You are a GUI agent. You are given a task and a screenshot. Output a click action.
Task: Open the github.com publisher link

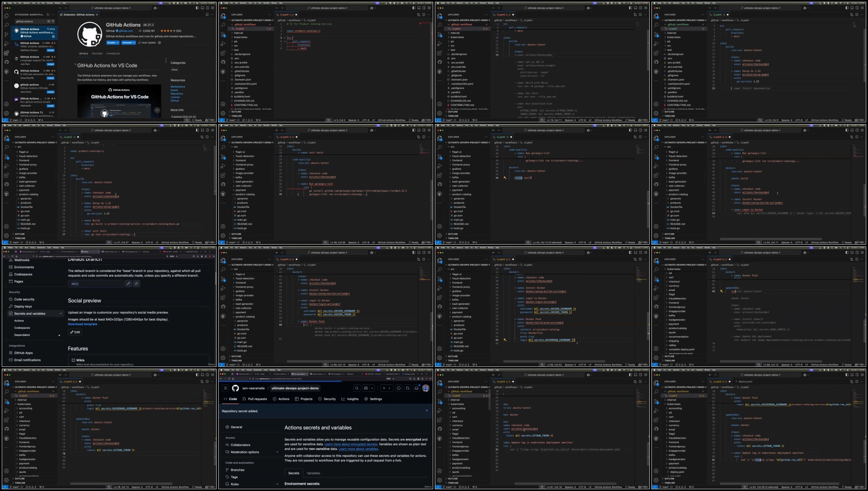click(126, 31)
